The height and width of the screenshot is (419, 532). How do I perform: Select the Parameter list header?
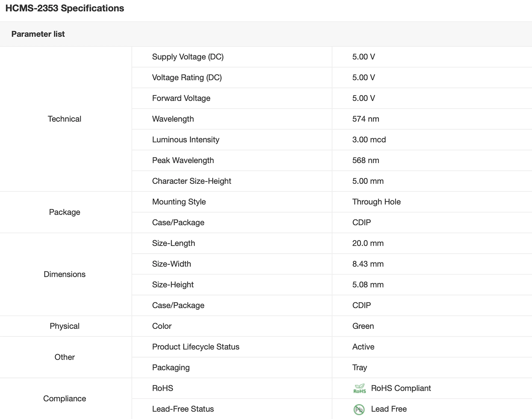[x=38, y=34]
